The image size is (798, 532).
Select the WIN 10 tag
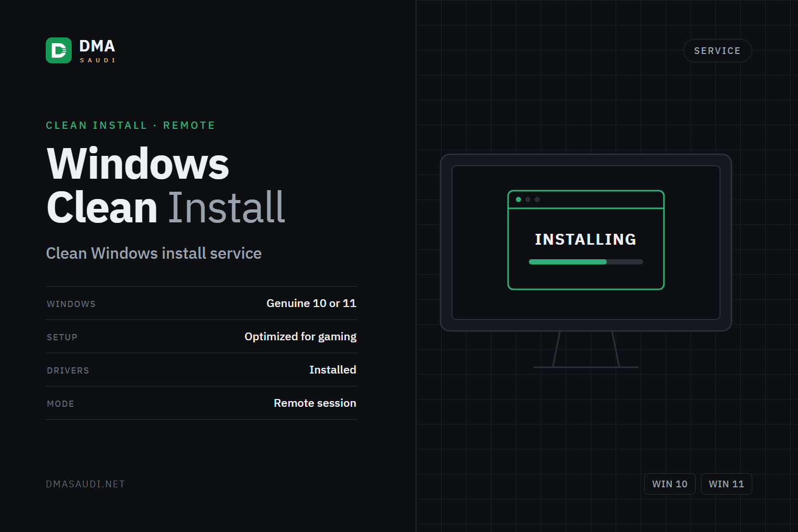click(x=670, y=484)
